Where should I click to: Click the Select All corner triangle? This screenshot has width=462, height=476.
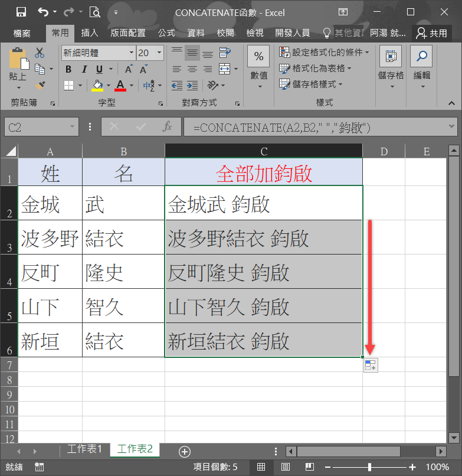(x=11, y=151)
